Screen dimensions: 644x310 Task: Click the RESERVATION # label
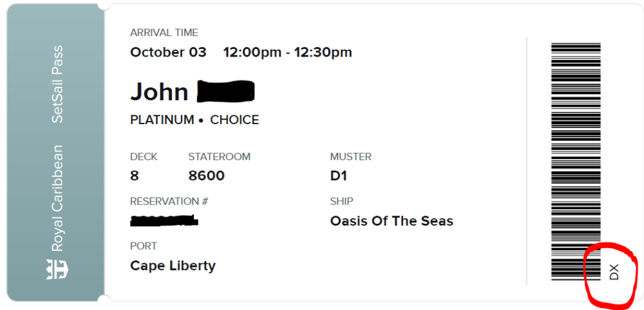coord(169,201)
